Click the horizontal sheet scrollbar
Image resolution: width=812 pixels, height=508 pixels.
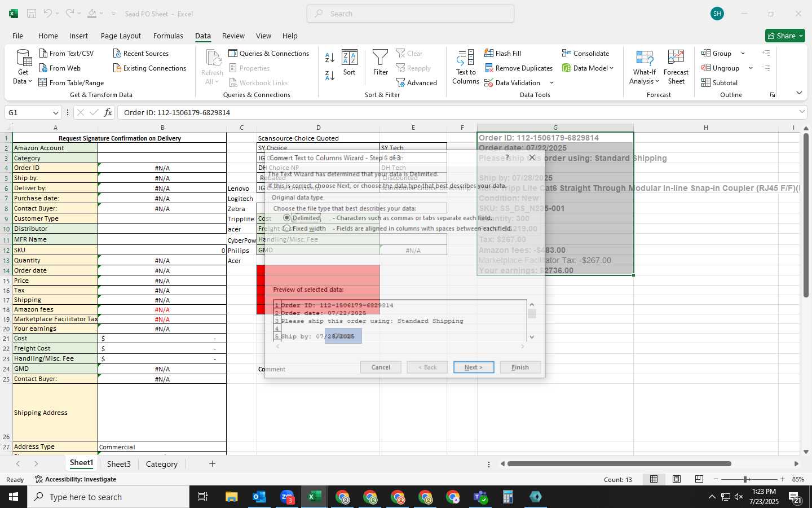619,464
